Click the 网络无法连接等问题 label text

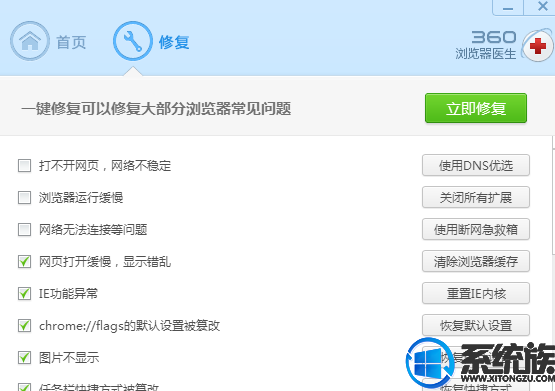[x=93, y=230]
